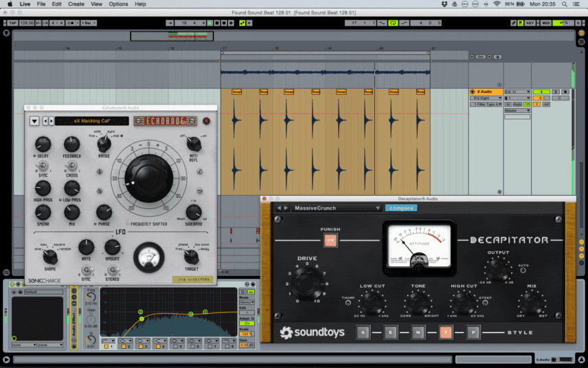Click the green Play button in transport
This screenshot has height=368, width=588.
click(210, 23)
